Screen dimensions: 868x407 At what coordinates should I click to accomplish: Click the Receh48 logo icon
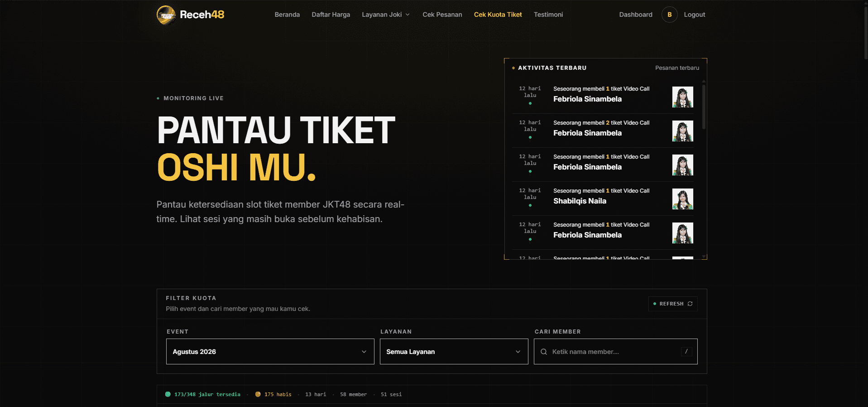click(166, 15)
